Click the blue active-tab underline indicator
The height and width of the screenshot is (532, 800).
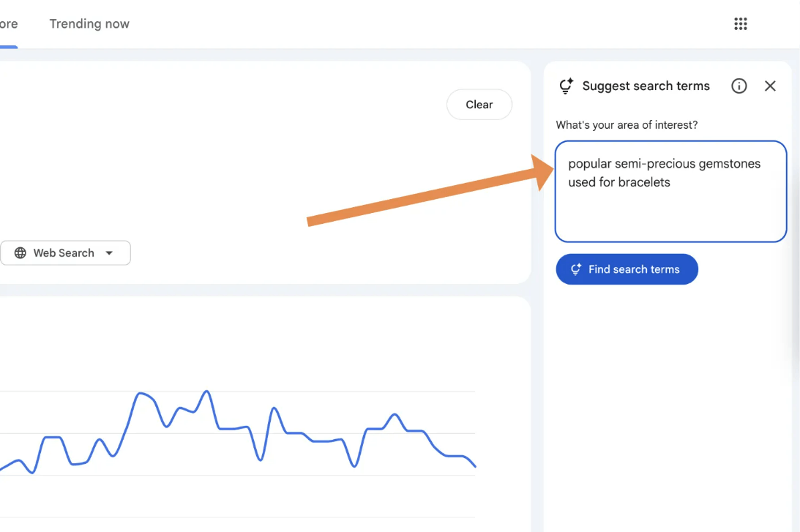coord(9,47)
